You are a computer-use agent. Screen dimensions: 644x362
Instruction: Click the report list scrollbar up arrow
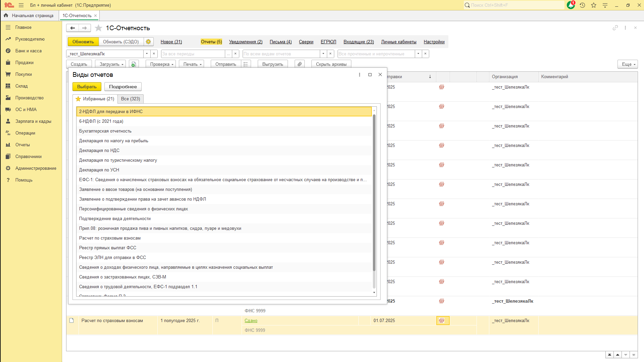tap(374, 110)
